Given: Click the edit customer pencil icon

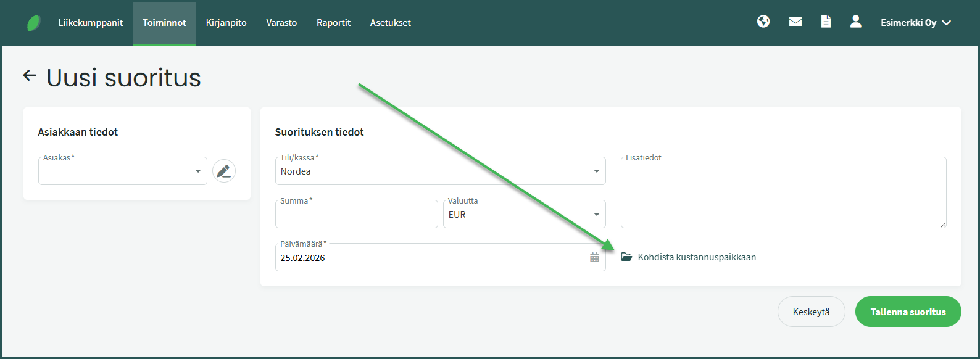Looking at the screenshot, I should click(224, 171).
